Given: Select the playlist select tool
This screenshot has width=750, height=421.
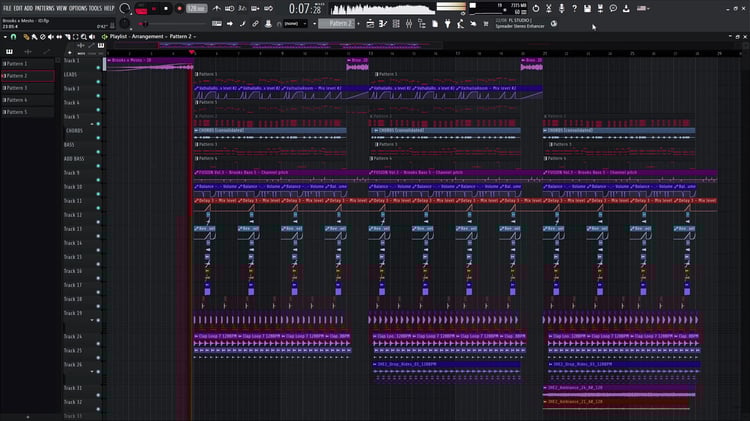Looking at the screenshot, I should tap(76, 37).
